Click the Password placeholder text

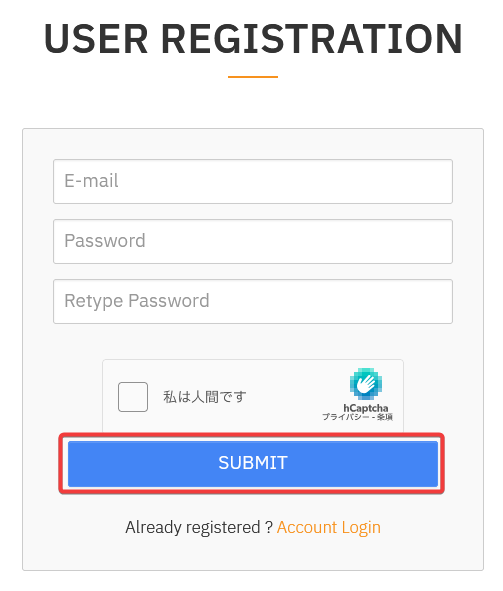pyautogui.click(x=105, y=240)
